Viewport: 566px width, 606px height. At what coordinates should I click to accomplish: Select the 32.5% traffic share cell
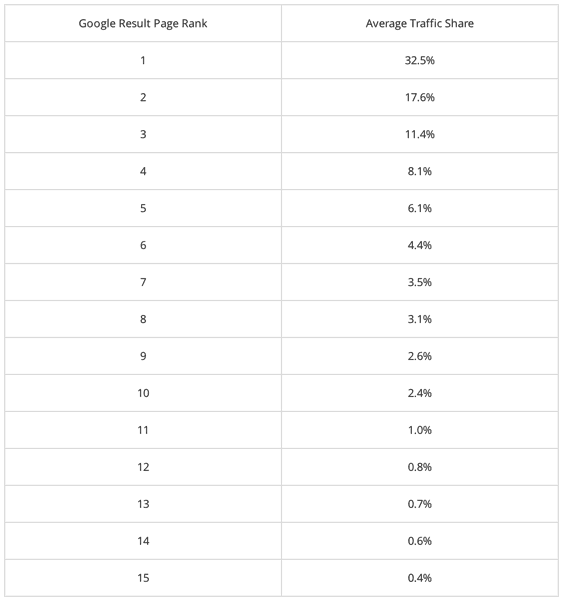click(x=420, y=60)
